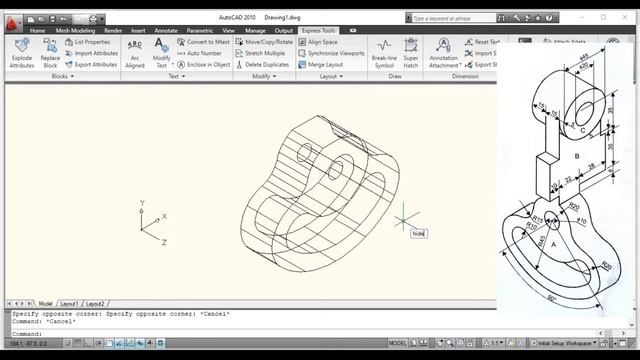Open the quick access toolbar customize dropdown
The image size is (640, 360).
coord(102,19)
